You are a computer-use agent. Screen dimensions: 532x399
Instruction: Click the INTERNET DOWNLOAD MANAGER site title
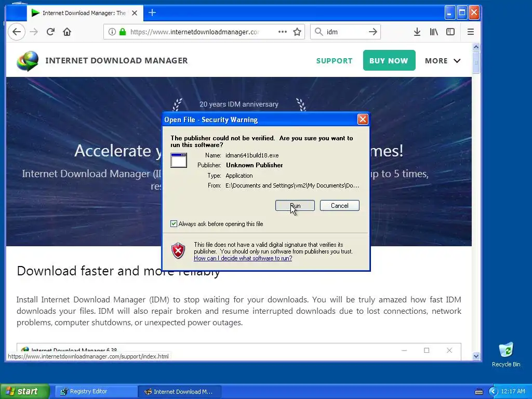click(x=116, y=61)
